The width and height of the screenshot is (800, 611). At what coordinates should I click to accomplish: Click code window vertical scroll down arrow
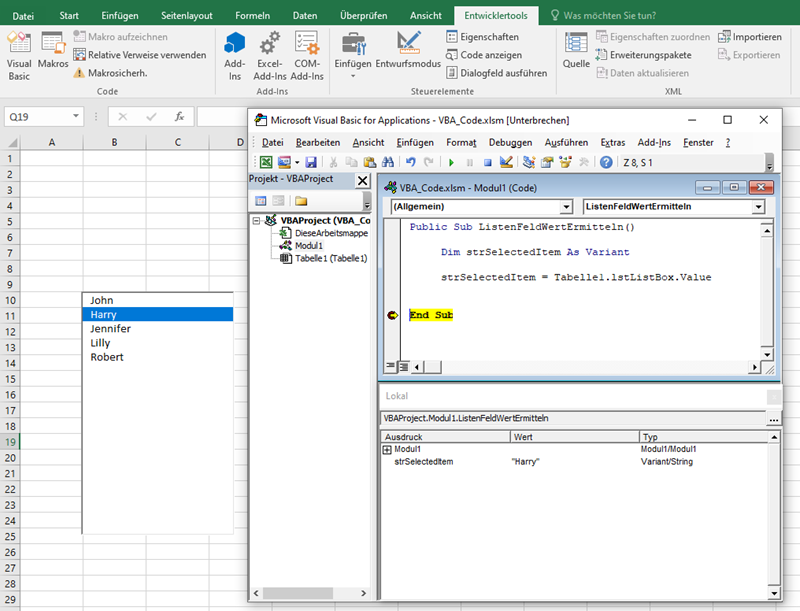[767, 354]
